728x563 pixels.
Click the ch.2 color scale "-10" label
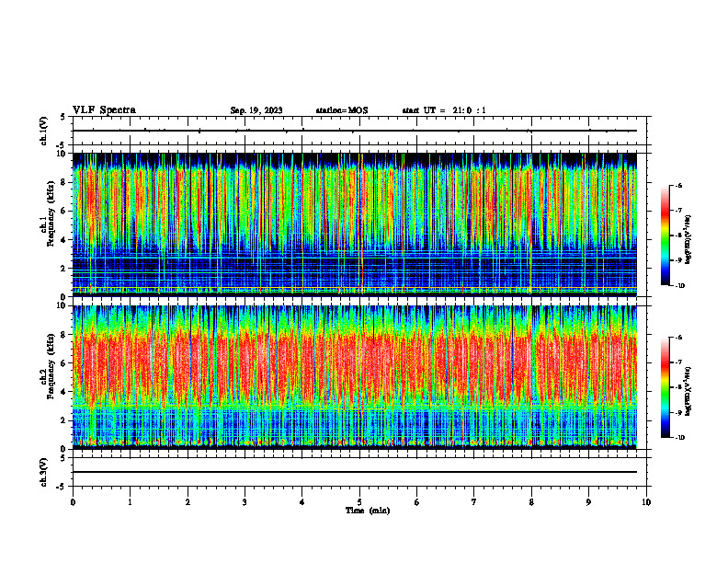pos(680,438)
